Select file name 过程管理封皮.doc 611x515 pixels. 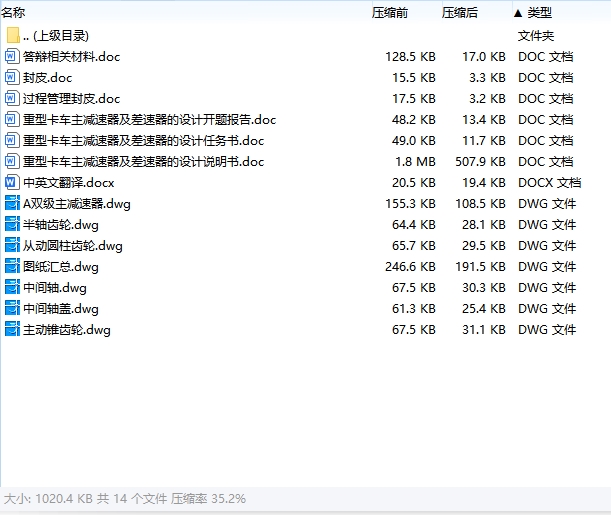[x=71, y=99]
